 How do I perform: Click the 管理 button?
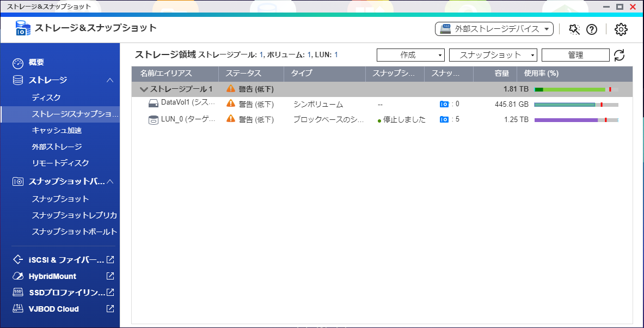(575, 55)
